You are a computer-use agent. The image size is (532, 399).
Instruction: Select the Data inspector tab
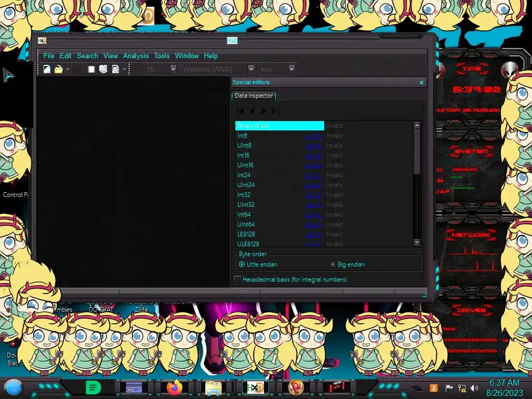point(254,96)
